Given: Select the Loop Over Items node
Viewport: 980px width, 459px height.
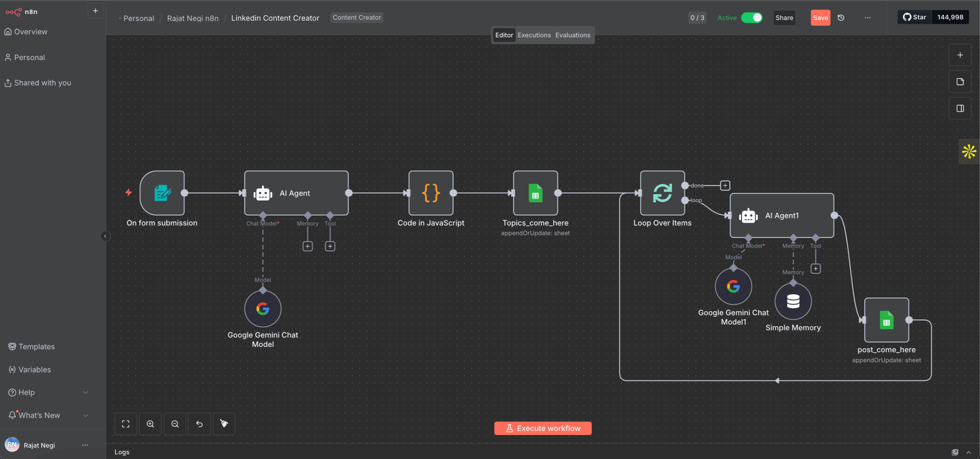Looking at the screenshot, I should coord(662,193).
